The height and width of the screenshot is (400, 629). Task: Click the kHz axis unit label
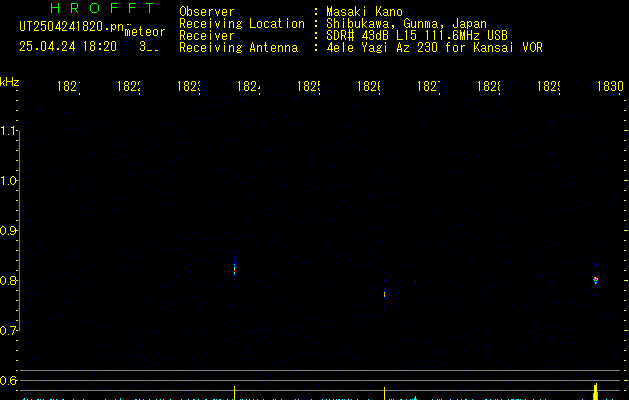pyautogui.click(x=10, y=82)
